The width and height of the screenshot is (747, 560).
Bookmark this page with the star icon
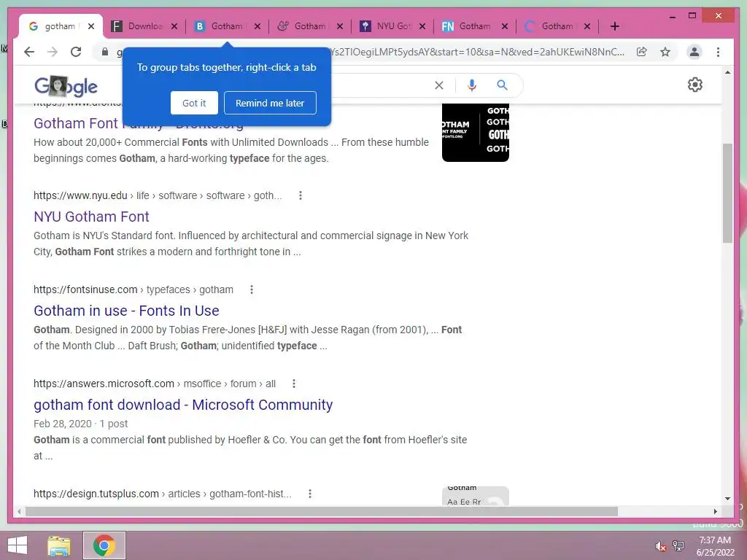coord(665,52)
